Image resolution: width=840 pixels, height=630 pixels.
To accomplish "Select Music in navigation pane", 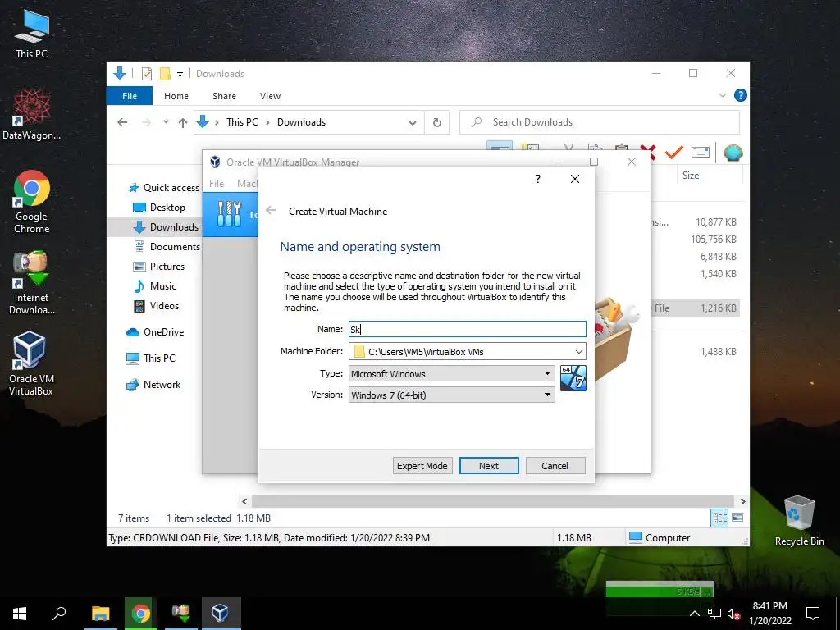I will click(x=154, y=286).
